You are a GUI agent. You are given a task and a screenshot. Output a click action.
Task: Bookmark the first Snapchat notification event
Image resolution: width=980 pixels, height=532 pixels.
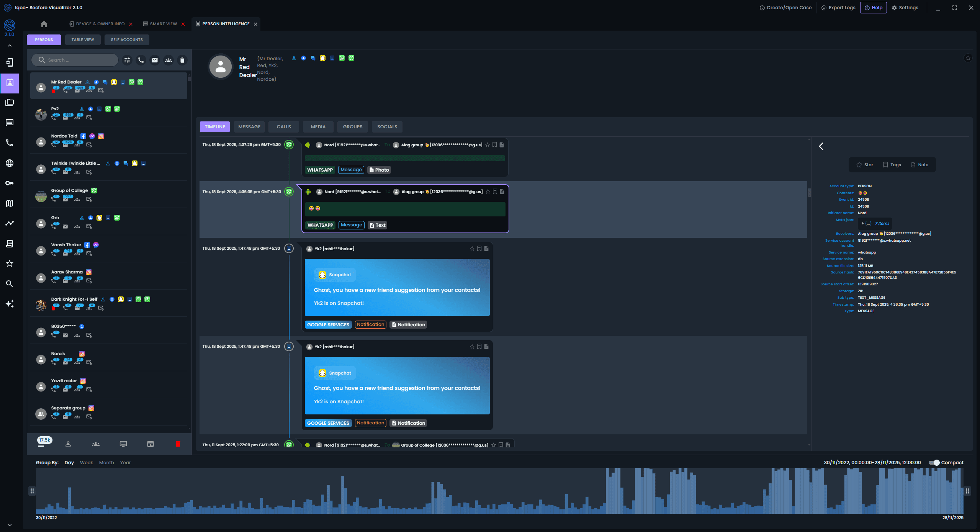coord(479,249)
